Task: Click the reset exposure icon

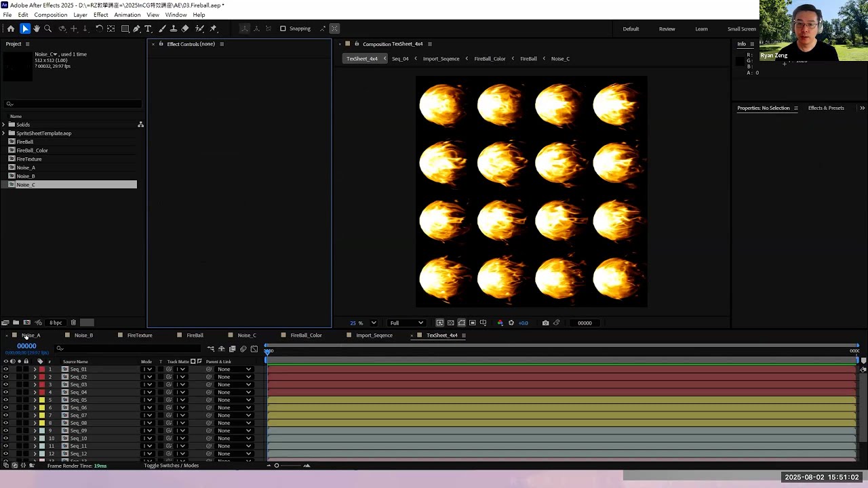Action: (511, 323)
